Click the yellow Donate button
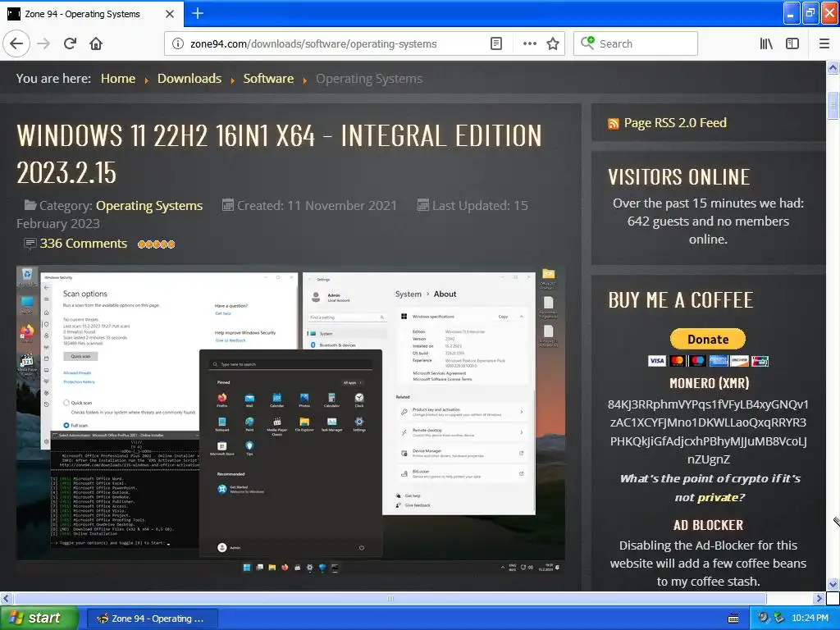 (708, 339)
